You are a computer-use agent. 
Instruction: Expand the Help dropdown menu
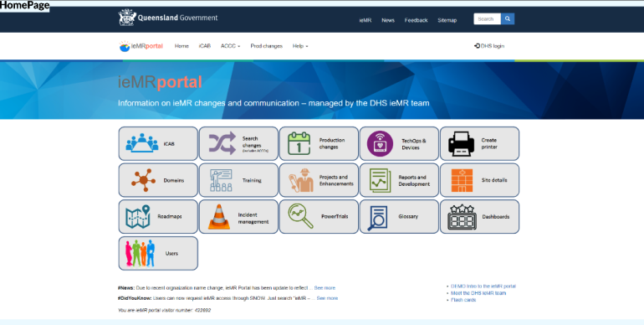[x=300, y=46]
